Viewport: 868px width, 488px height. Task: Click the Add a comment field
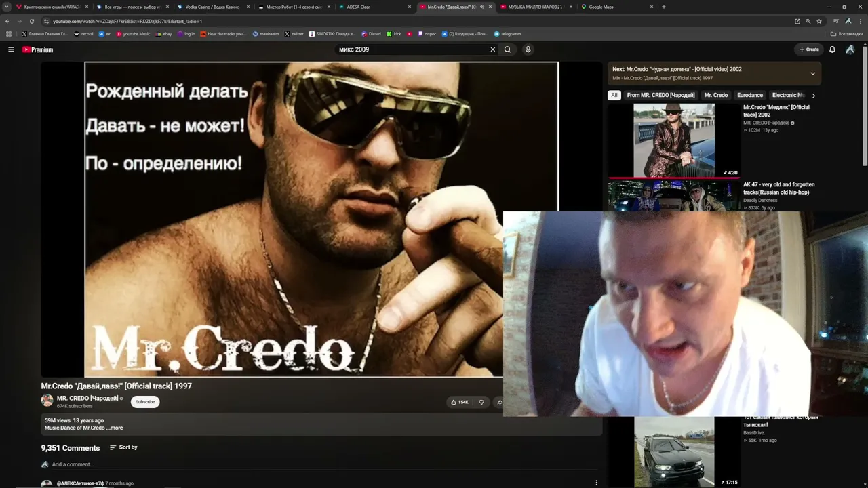(324, 465)
